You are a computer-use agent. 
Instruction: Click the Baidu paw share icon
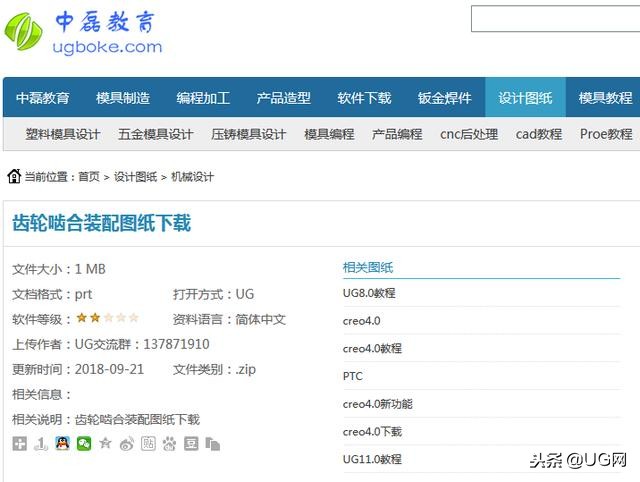169,443
